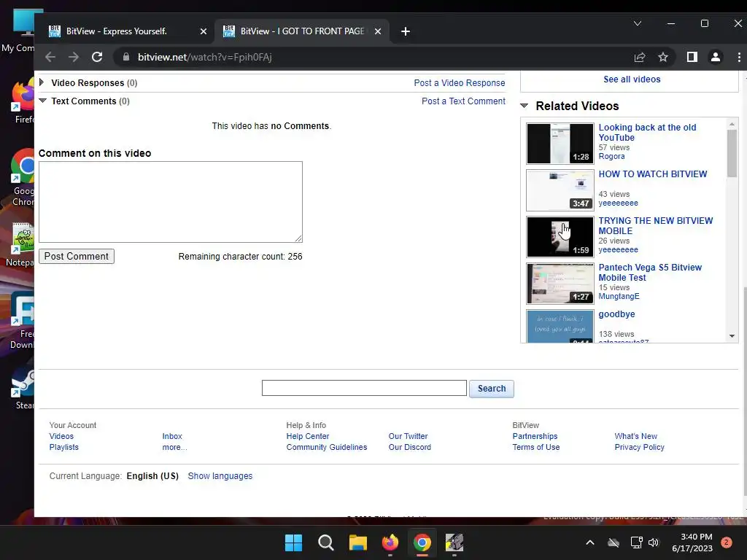Open the 'Our Discord' link
This screenshot has height=560, width=747.
[410, 447]
